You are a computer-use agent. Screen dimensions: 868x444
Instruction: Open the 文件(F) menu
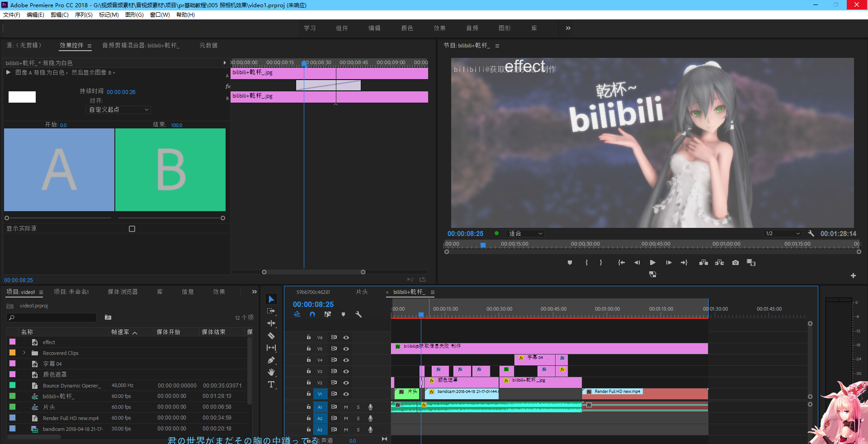click(12, 15)
